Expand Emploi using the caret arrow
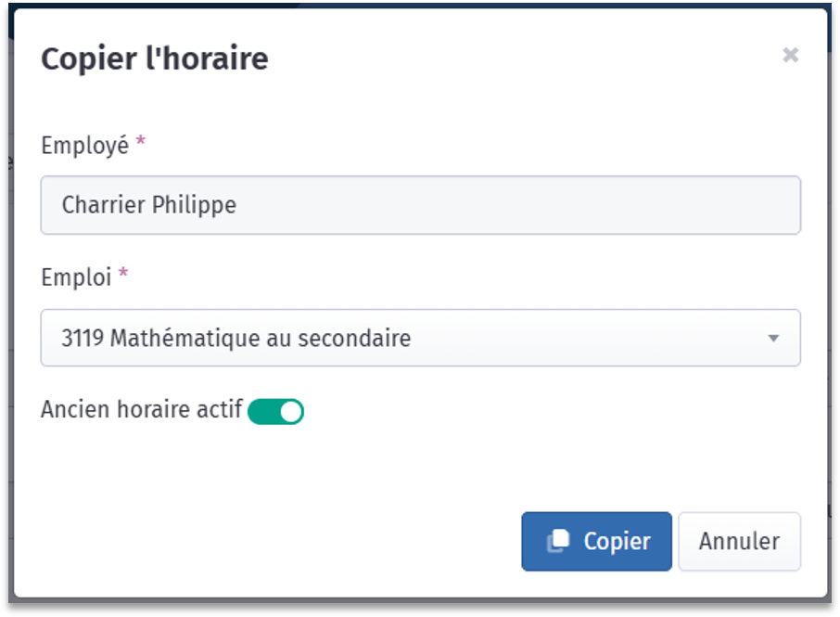The height and width of the screenshot is (617, 840). click(x=773, y=339)
